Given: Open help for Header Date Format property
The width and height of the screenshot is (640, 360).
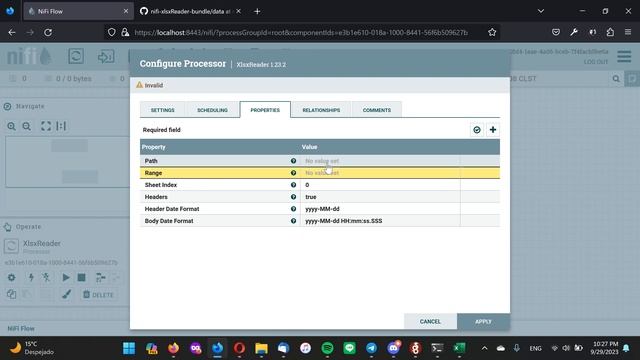Looking at the screenshot, I should coord(293,209).
